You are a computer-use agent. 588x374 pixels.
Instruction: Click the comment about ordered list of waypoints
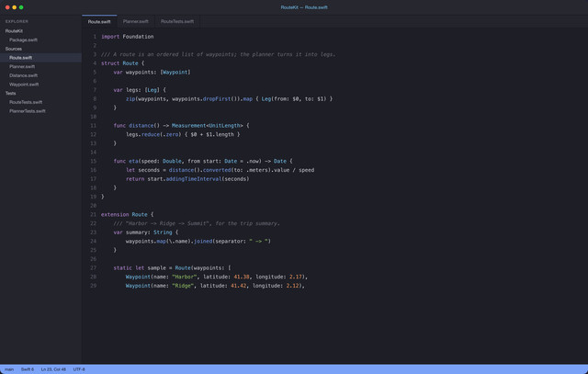(219, 54)
